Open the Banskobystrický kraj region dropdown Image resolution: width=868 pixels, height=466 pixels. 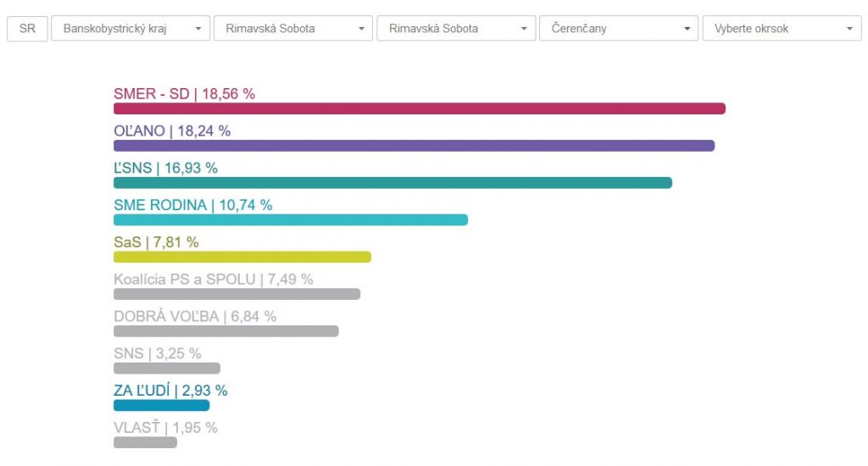[131, 28]
